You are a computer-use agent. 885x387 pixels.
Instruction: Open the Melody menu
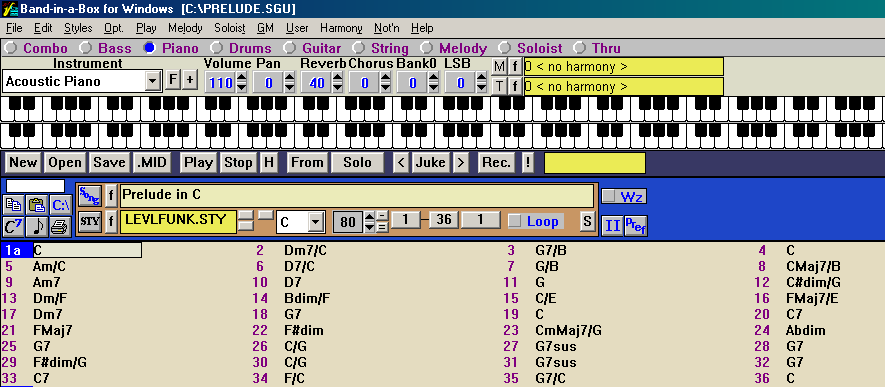[185, 28]
